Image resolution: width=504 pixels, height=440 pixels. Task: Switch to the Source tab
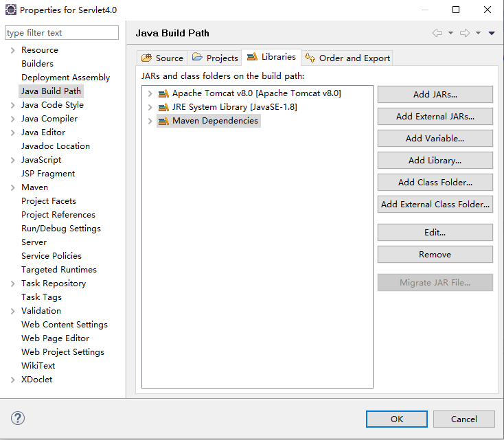pos(162,58)
